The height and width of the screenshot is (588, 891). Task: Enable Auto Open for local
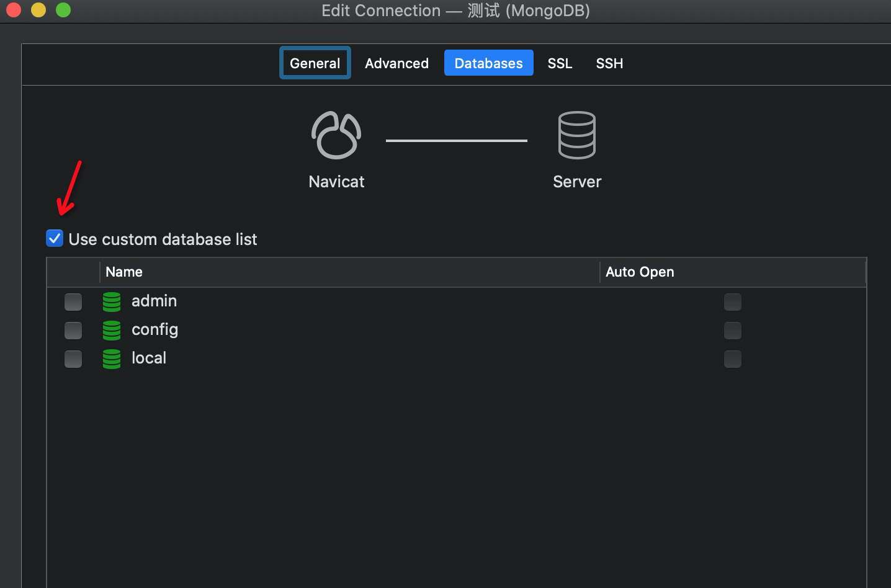point(733,359)
